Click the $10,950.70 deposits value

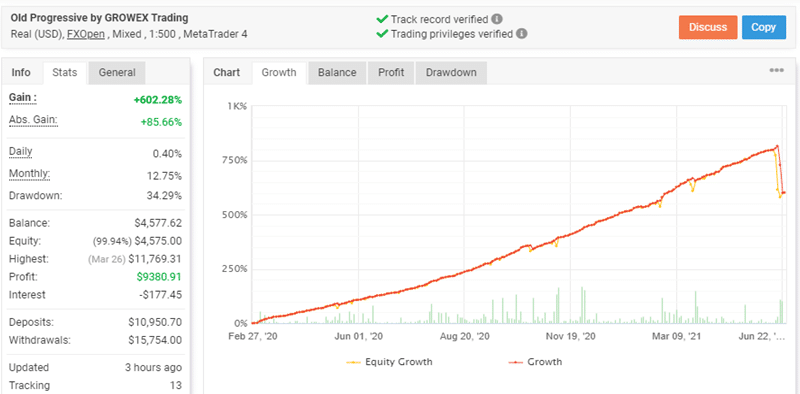pyautogui.click(x=155, y=323)
